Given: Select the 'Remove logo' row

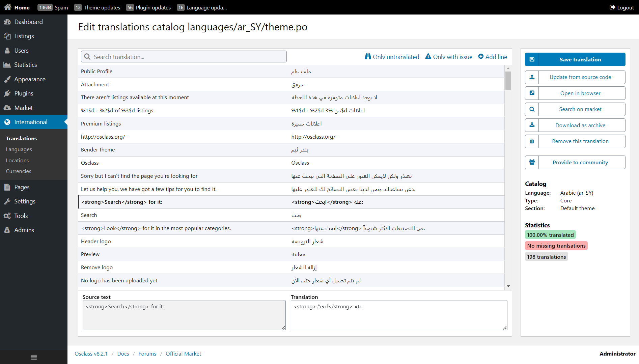Looking at the screenshot, I should (291, 268).
